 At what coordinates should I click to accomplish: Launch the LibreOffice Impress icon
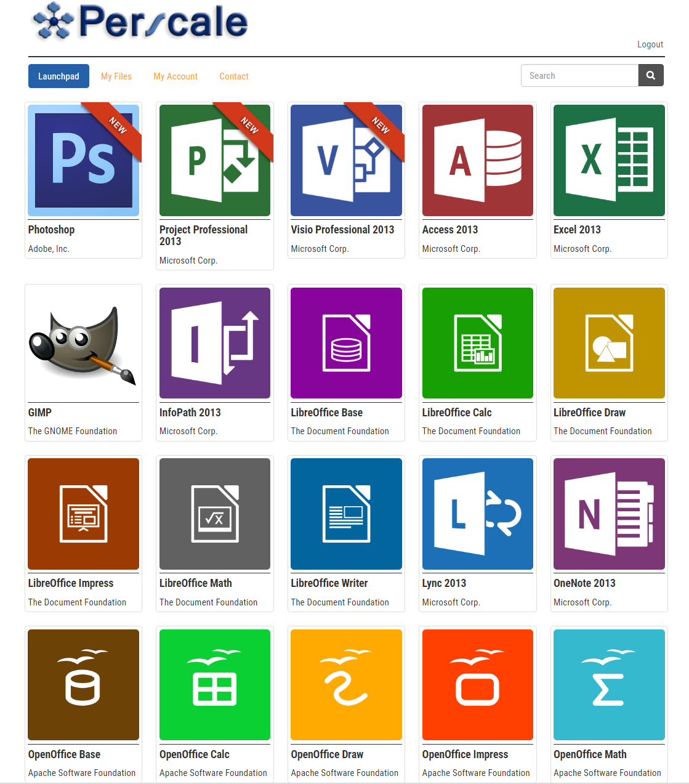point(84,514)
